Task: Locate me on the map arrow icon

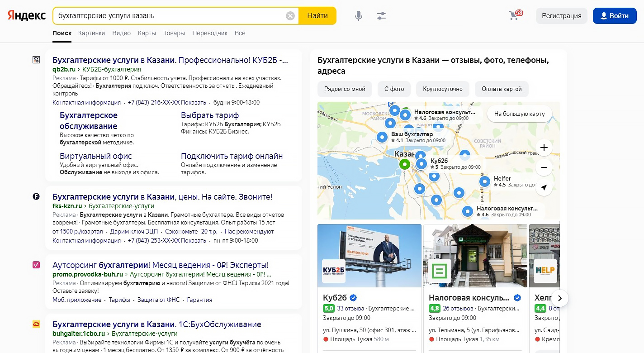Action: (544, 187)
